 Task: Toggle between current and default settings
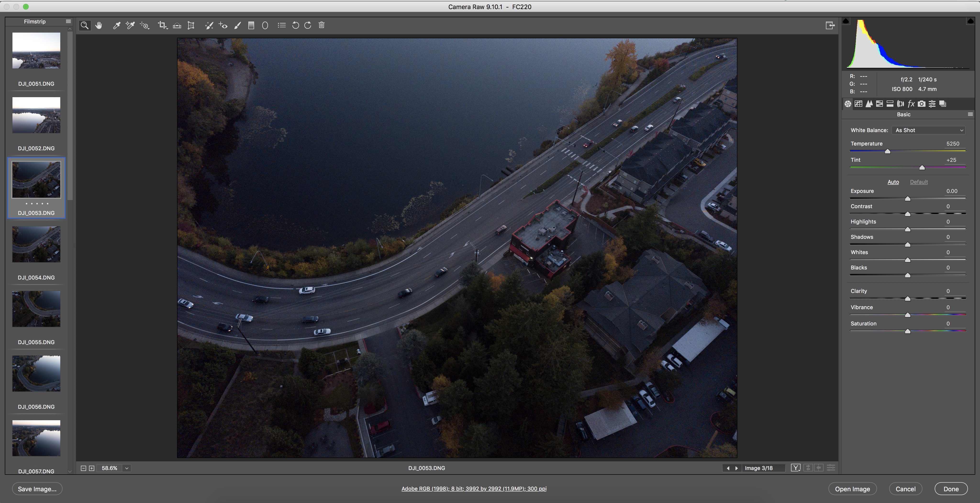pyautogui.click(x=831, y=468)
